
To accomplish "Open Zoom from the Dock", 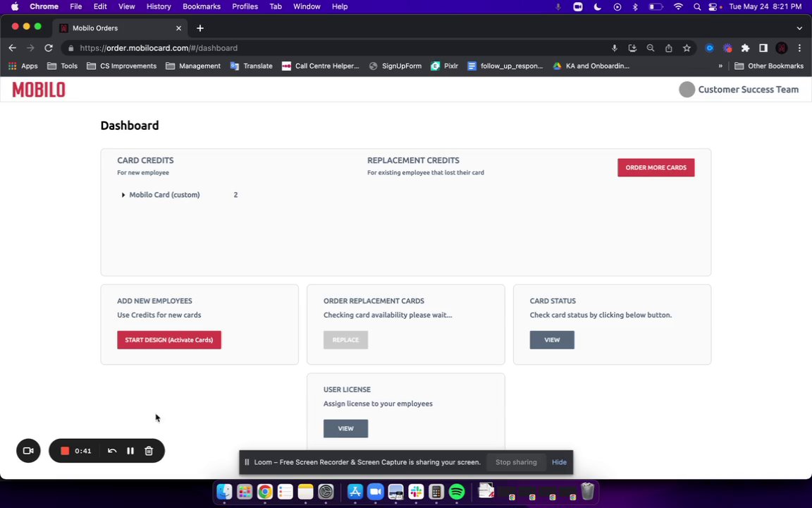I will (x=375, y=491).
